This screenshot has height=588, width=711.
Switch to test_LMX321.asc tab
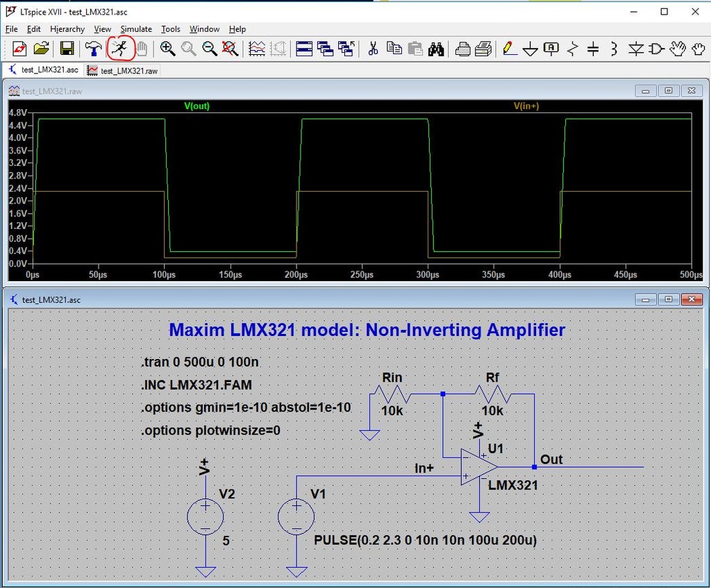pos(44,70)
